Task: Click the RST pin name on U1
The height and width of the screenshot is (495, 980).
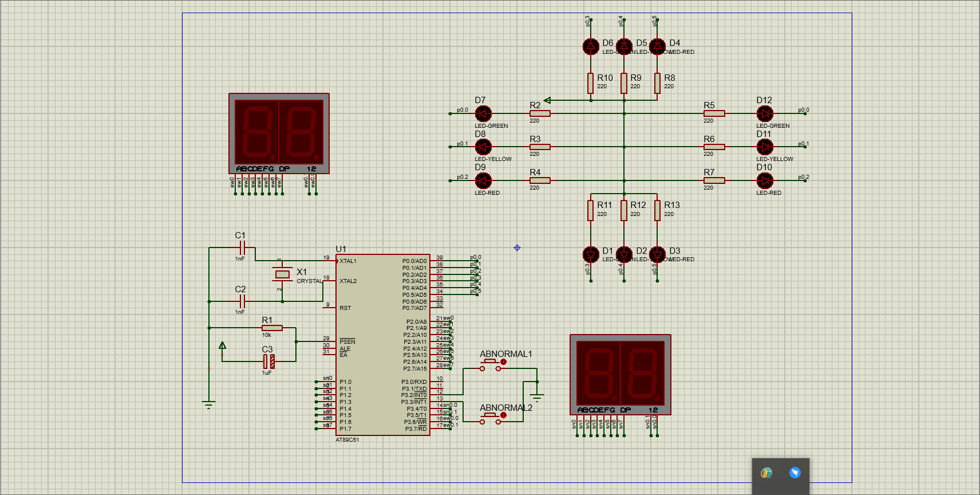Action: click(345, 308)
